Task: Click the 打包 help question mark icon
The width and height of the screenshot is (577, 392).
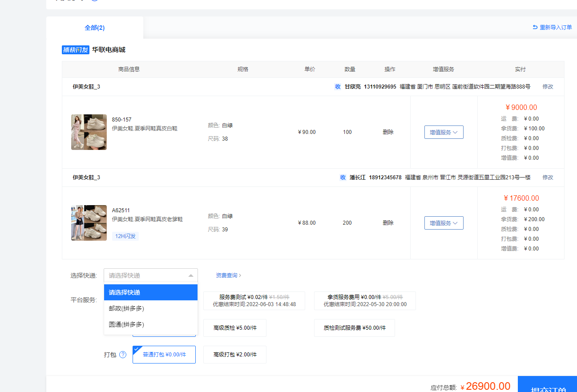Action: (123, 355)
